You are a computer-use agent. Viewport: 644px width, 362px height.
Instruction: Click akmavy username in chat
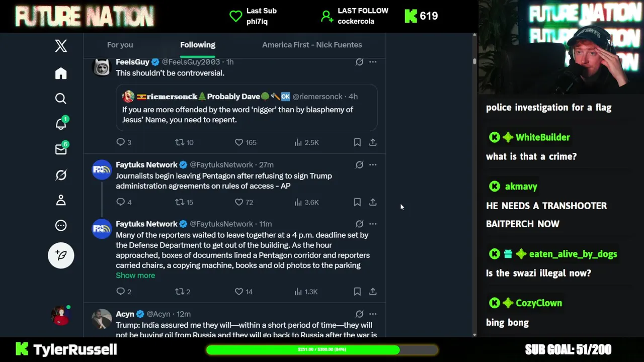pyautogui.click(x=521, y=187)
